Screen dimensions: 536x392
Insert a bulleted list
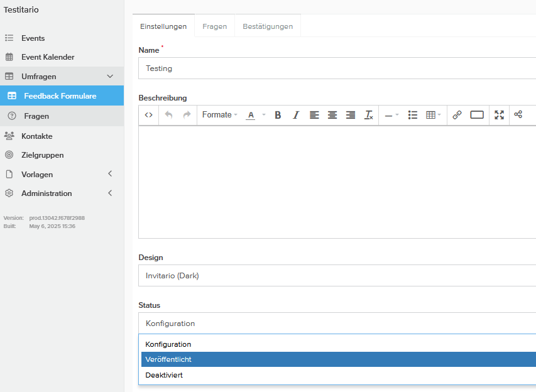click(413, 115)
